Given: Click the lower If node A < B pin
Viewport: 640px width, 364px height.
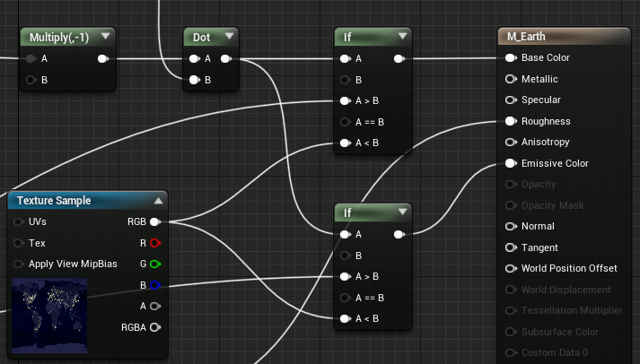Looking at the screenshot, I should 346,319.
